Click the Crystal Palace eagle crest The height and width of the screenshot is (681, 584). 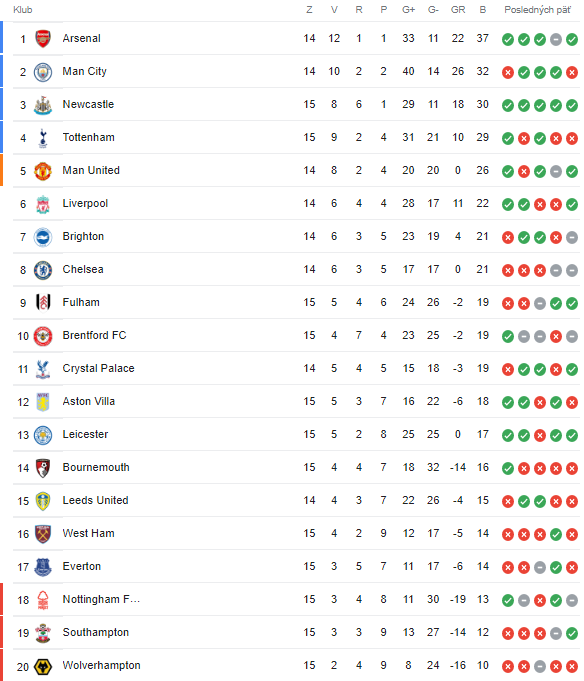pyautogui.click(x=43, y=369)
